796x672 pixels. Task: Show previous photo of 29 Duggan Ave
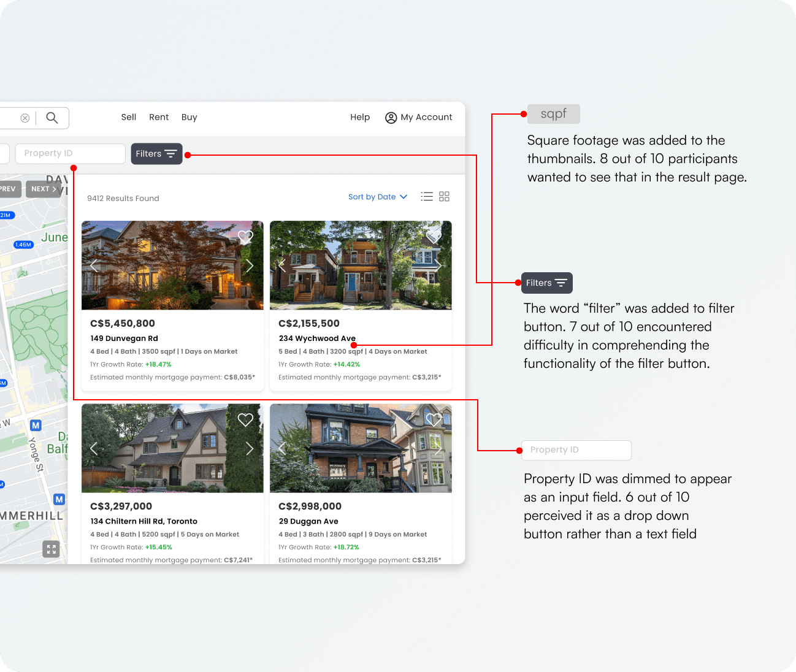click(283, 448)
